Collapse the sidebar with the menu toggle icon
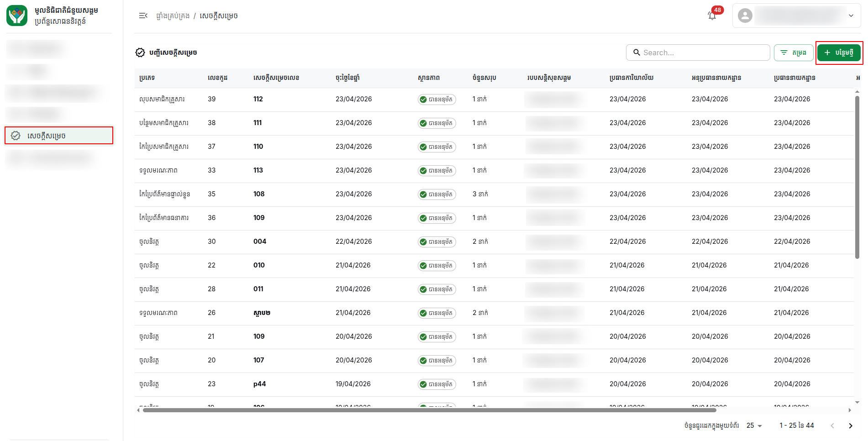The image size is (868, 441). [143, 16]
